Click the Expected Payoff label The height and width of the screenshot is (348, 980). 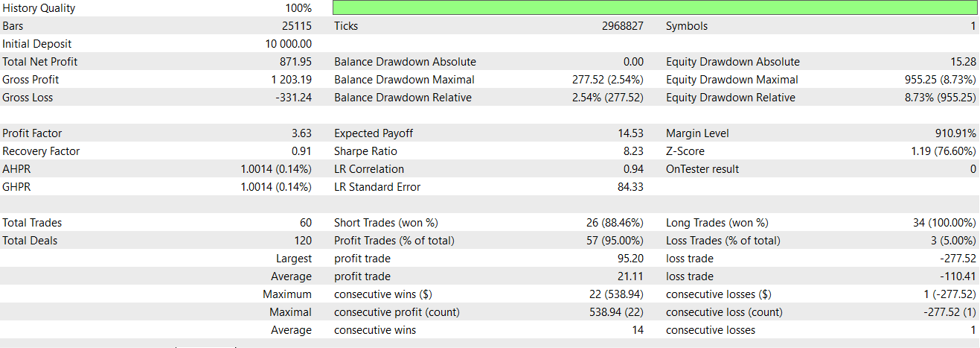point(374,133)
